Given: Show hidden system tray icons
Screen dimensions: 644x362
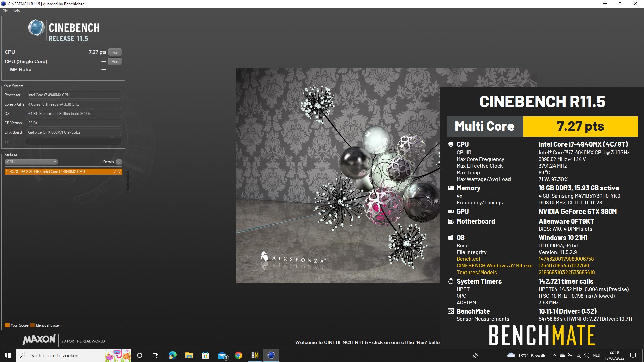Looking at the screenshot, I should (554, 355).
